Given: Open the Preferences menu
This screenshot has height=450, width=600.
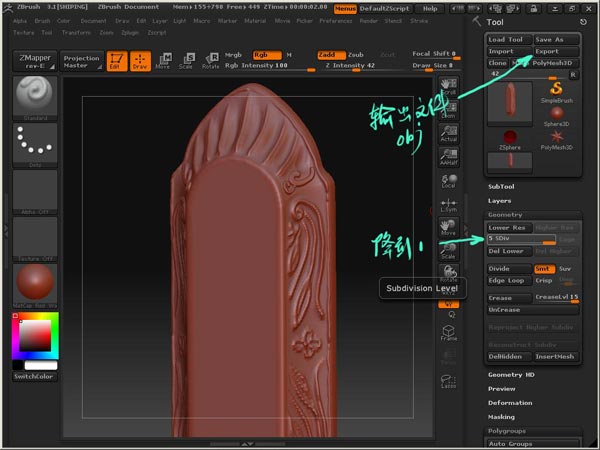Looking at the screenshot, I should coord(336,21).
